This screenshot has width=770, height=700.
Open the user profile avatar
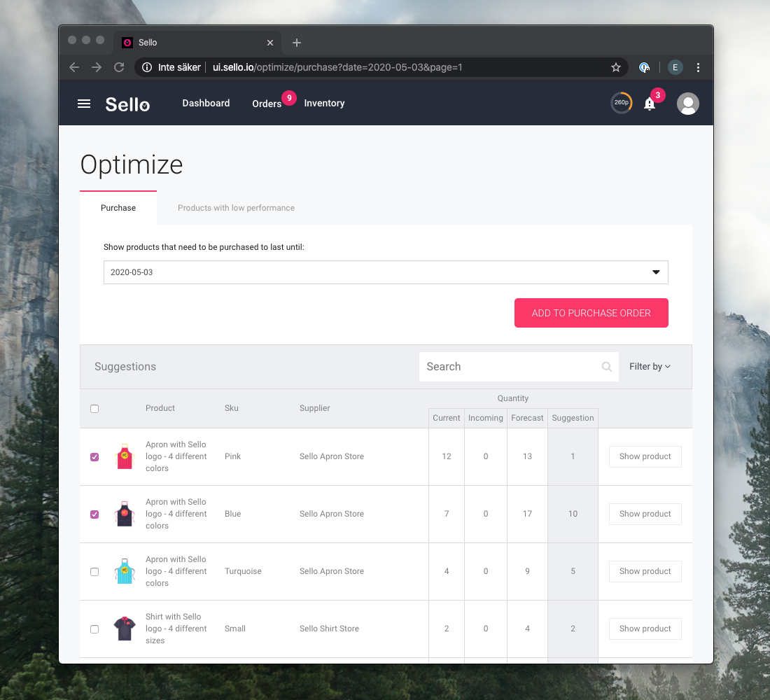click(687, 104)
